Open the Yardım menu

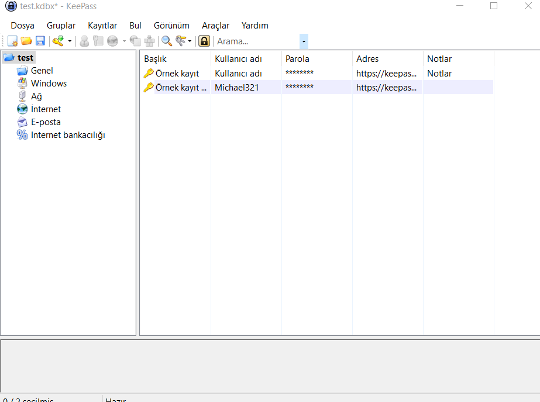pos(255,25)
